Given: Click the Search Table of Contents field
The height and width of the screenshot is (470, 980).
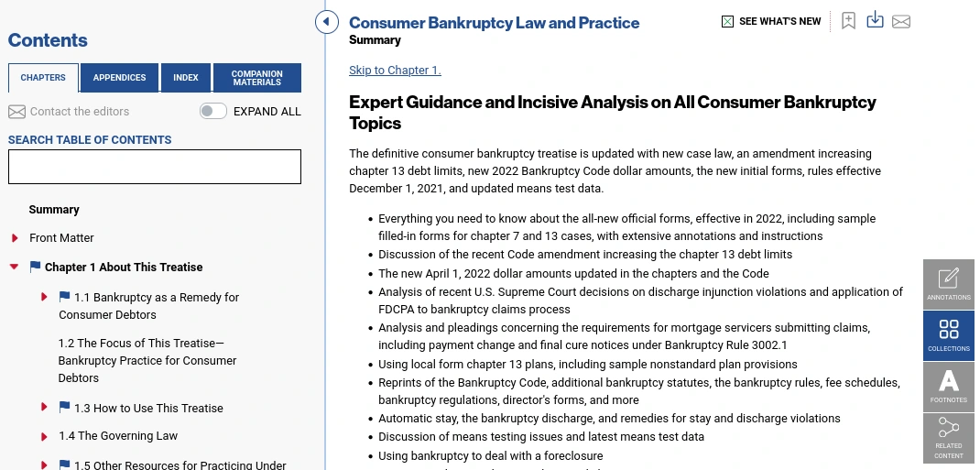Looking at the screenshot, I should click(155, 167).
